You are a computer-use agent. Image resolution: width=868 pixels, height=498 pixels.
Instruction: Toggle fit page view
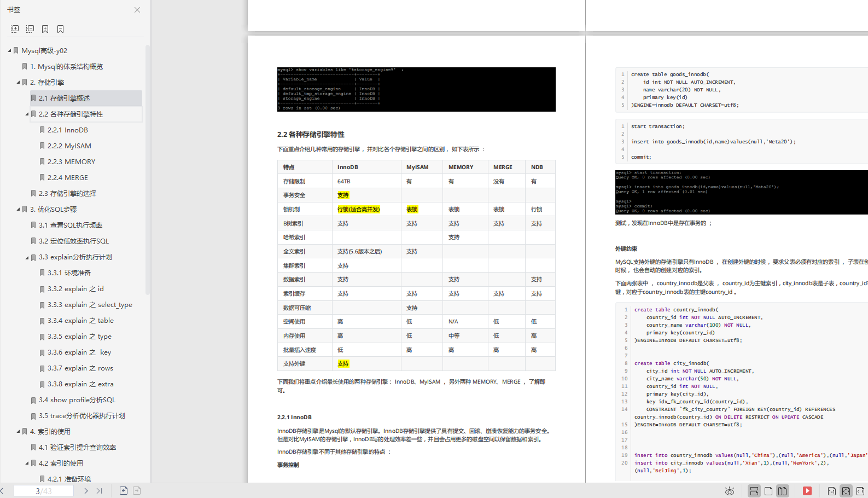click(846, 491)
